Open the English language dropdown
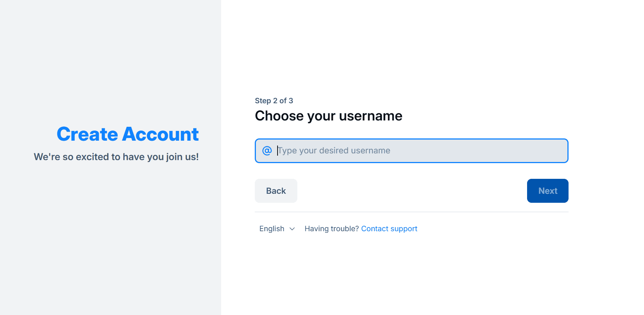644x315 pixels. tap(277, 229)
